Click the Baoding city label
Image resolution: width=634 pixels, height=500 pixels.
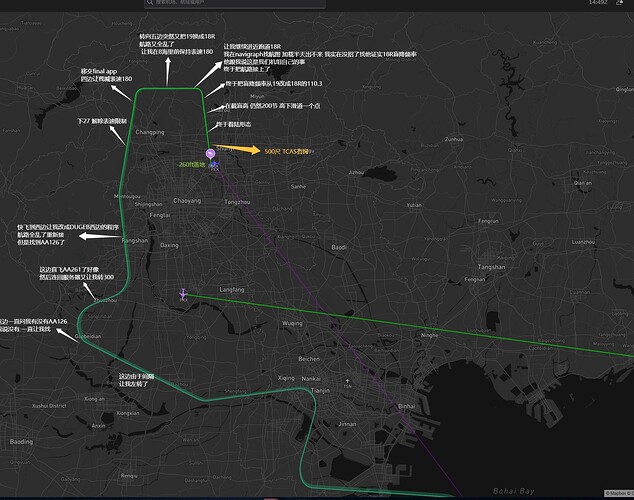pos(21,440)
